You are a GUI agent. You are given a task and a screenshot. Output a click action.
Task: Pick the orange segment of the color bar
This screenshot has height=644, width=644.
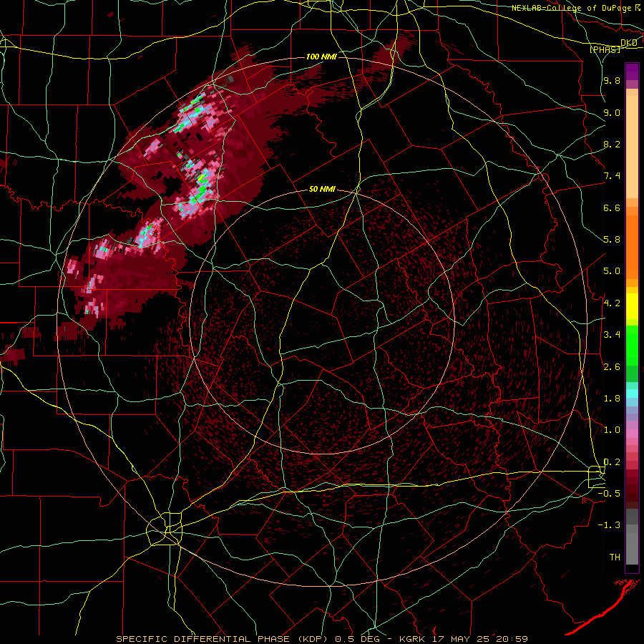[x=632, y=246]
